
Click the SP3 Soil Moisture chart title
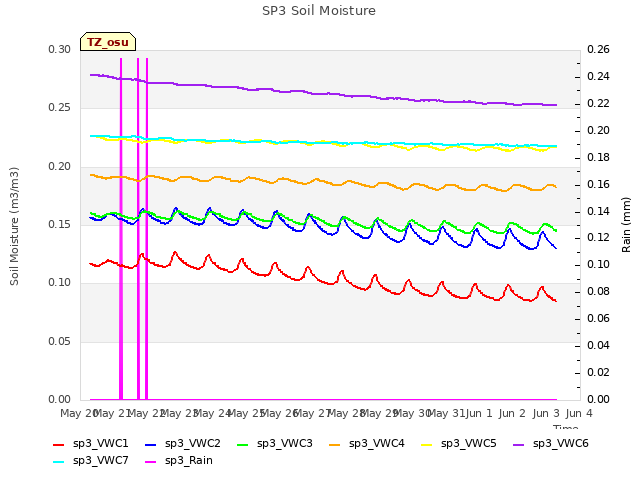point(319,11)
